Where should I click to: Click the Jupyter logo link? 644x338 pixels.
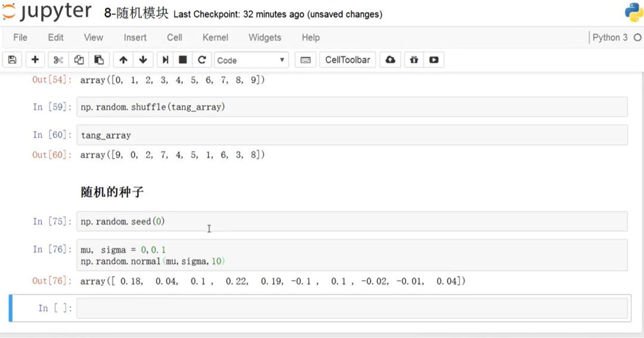click(x=46, y=11)
